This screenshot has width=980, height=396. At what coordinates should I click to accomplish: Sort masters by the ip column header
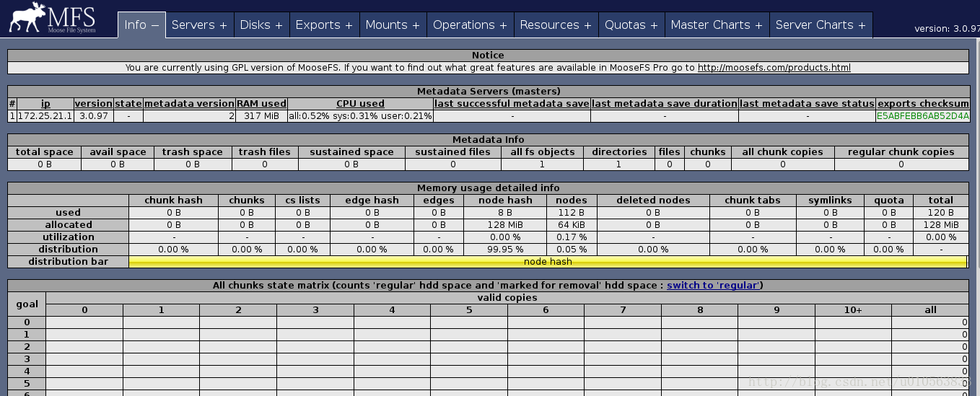(45, 104)
